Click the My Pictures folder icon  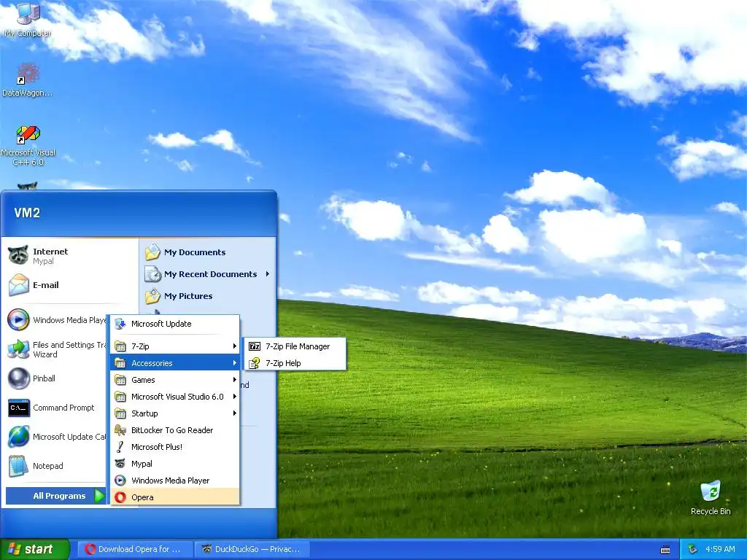152,296
